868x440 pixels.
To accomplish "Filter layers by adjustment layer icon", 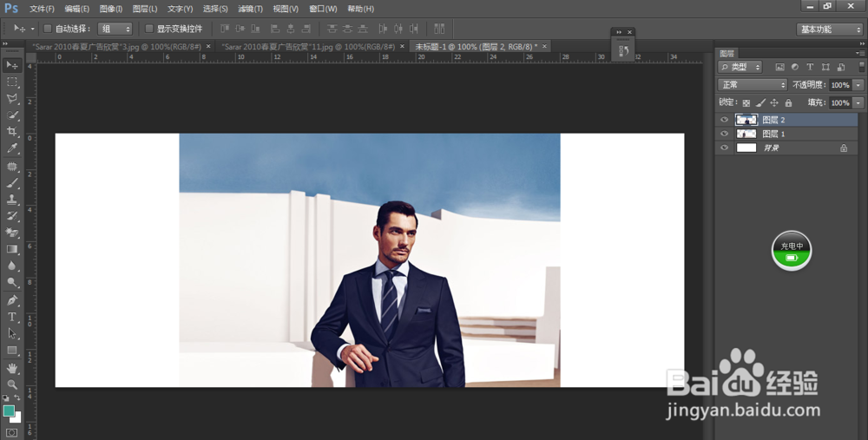I will [x=794, y=67].
